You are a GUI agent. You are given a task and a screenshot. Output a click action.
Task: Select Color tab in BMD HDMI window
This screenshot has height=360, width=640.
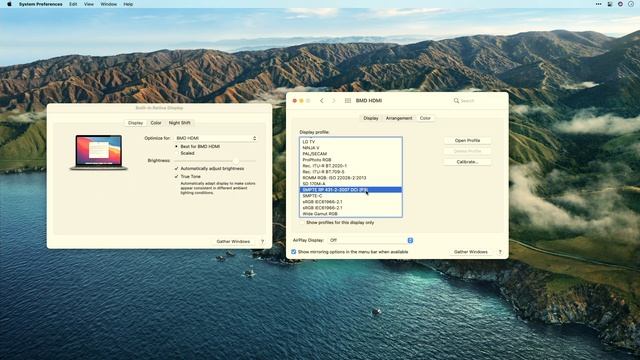pos(425,118)
